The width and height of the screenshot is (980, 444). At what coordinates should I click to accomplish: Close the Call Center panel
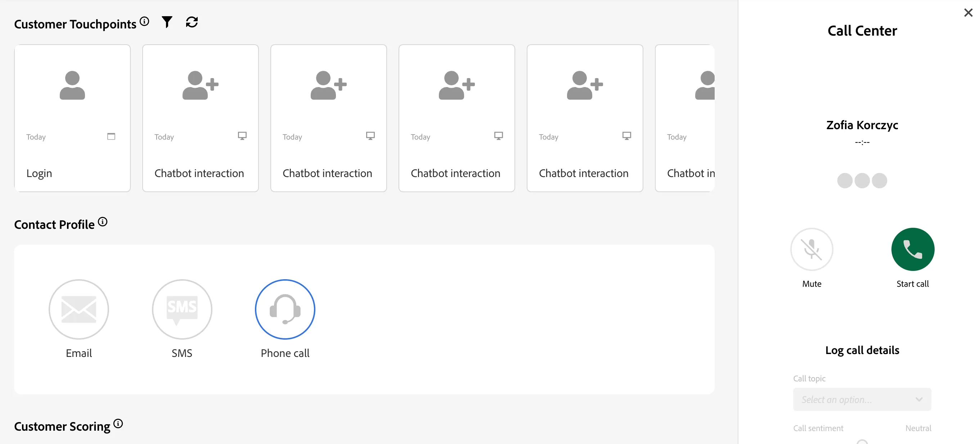tap(968, 13)
